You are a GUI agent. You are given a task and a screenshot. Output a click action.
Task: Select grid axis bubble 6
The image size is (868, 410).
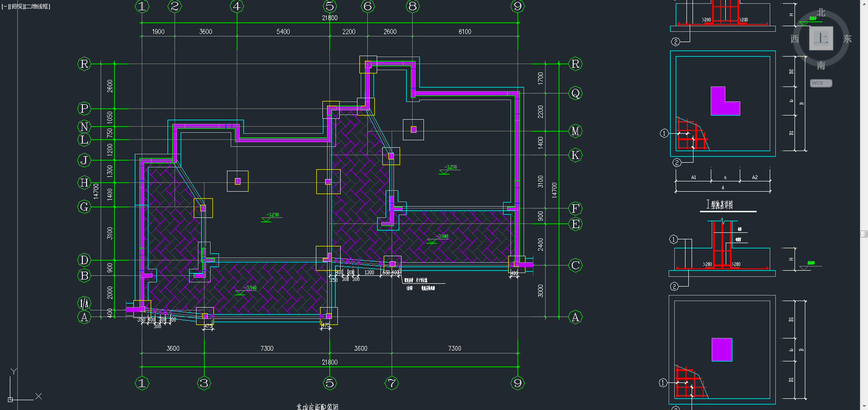coord(368,7)
